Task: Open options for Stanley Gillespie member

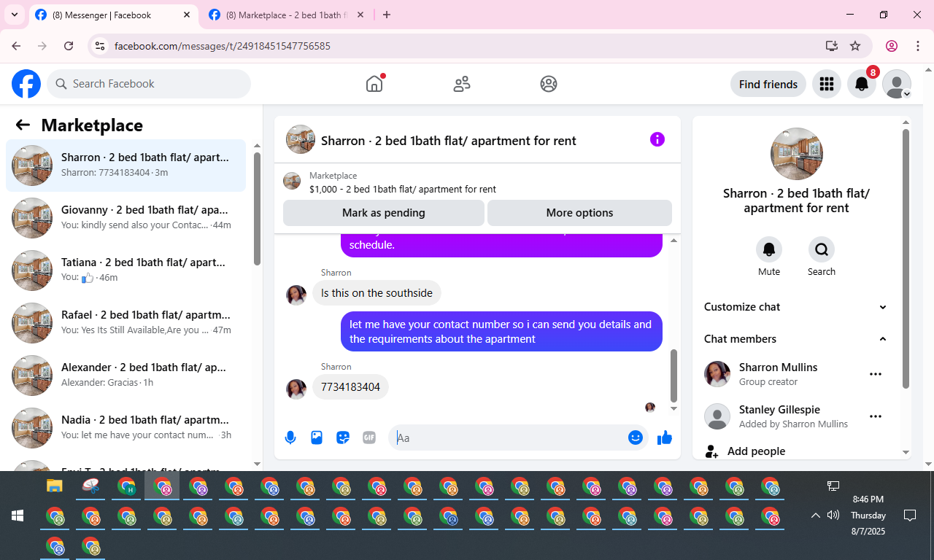Action: (876, 416)
